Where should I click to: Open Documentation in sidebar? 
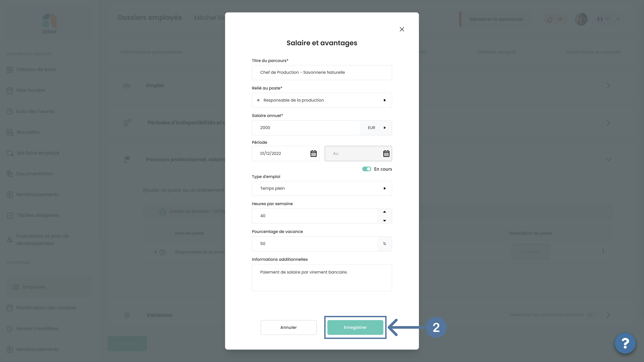coord(34,174)
